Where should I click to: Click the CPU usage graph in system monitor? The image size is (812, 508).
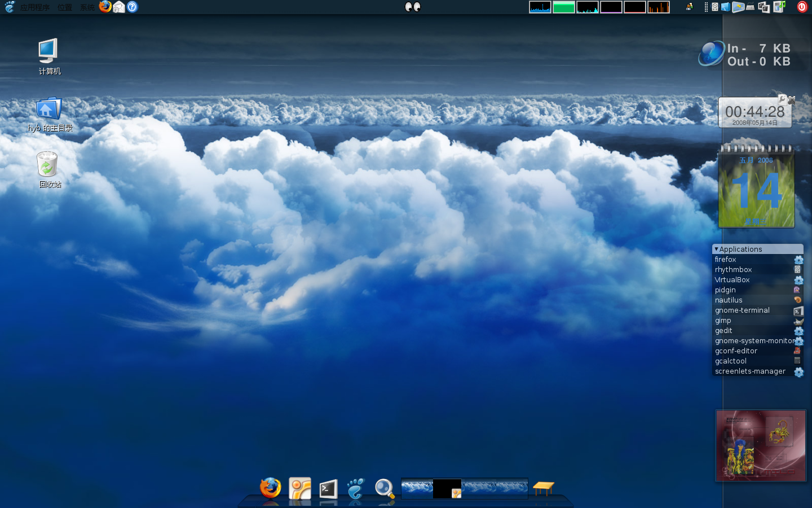pyautogui.click(x=540, y=7)
